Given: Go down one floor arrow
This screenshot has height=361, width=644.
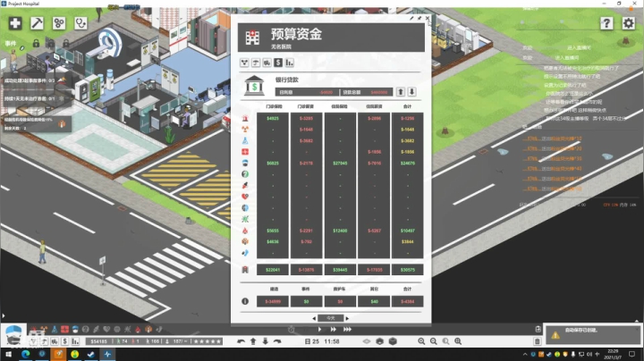Looking at the screenshot, I should 266,341.
